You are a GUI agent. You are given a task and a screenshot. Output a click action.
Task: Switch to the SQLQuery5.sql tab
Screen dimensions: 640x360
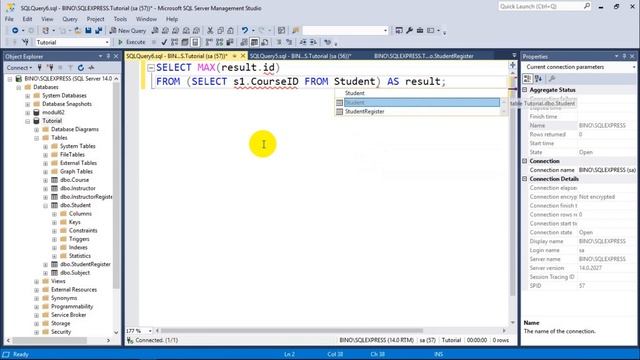pyautogui.click(x=300, y=56)
